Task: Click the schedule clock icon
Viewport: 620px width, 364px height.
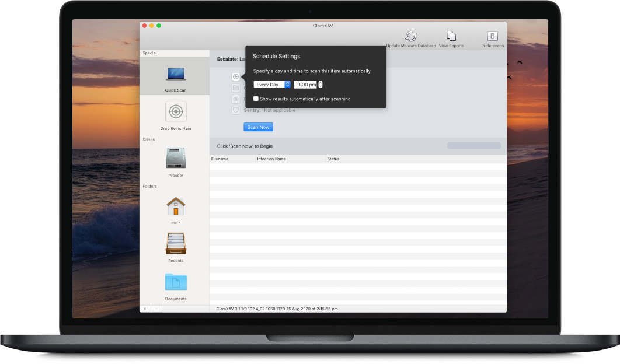Action: click(236, 76)
